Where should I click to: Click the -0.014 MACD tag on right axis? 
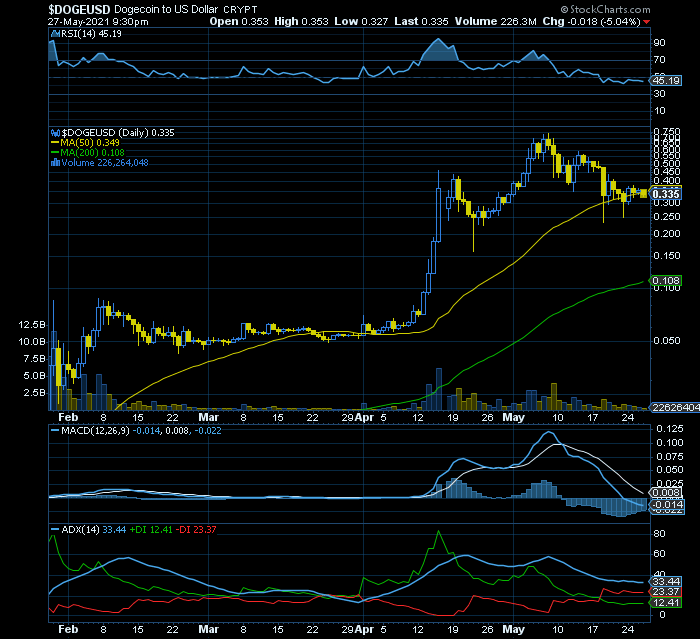(666, 505)
